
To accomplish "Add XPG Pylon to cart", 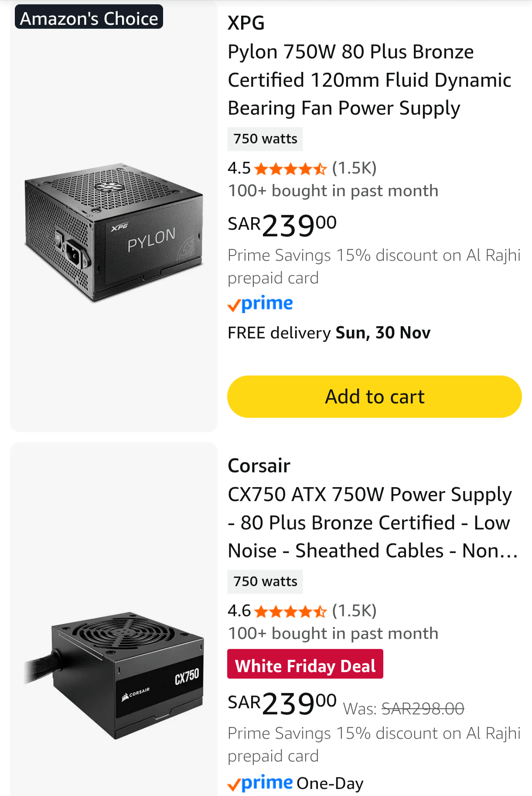I will point(374,396).
